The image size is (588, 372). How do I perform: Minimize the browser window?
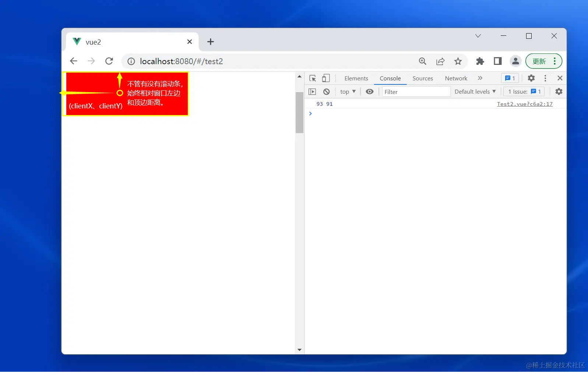pyautogui.click(x=503, y=36)
